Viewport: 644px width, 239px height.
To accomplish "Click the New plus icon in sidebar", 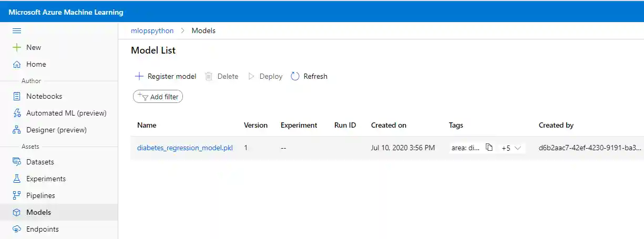I will coord(17,47).
